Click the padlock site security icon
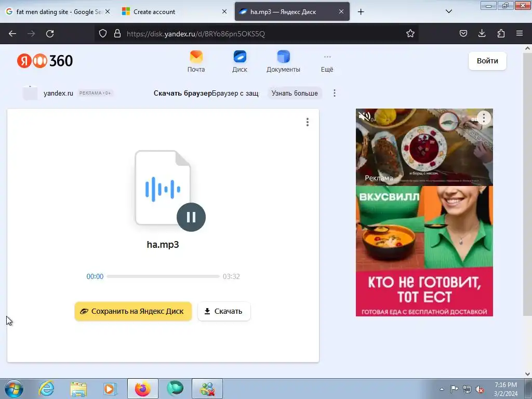Viewport: 532px width, 399px height. coord(117,33)
